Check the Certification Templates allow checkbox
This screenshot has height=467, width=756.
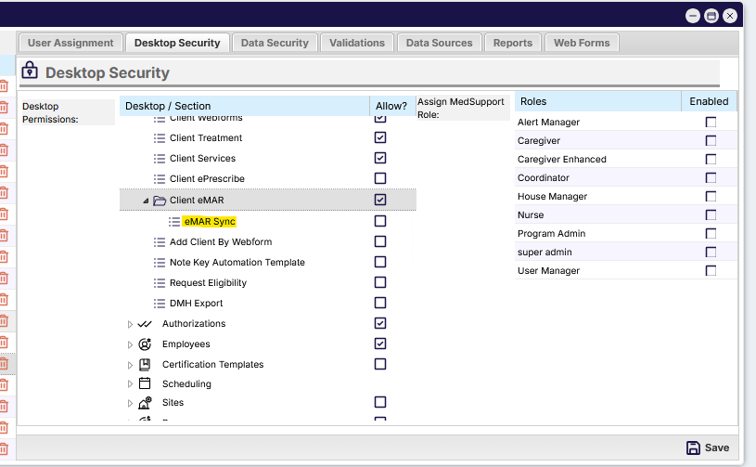[380, 364]
